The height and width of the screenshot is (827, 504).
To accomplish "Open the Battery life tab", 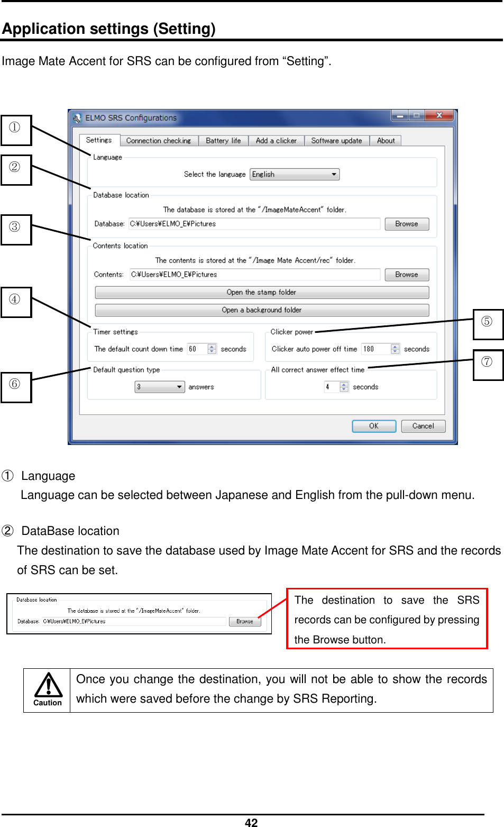I will click(223, 141).
